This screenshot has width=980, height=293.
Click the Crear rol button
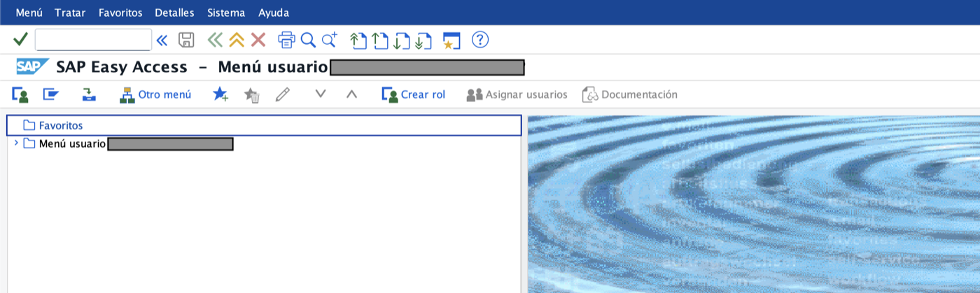point(414,94)
